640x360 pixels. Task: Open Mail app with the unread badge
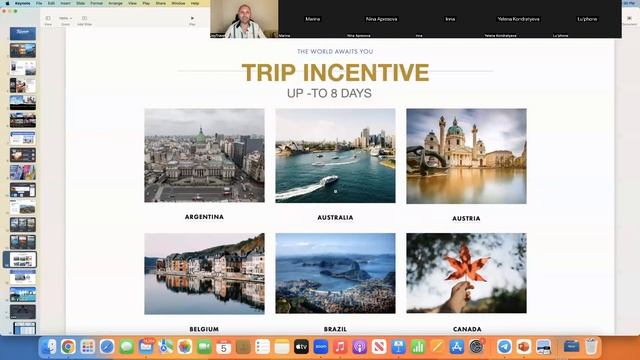(146, 347)
